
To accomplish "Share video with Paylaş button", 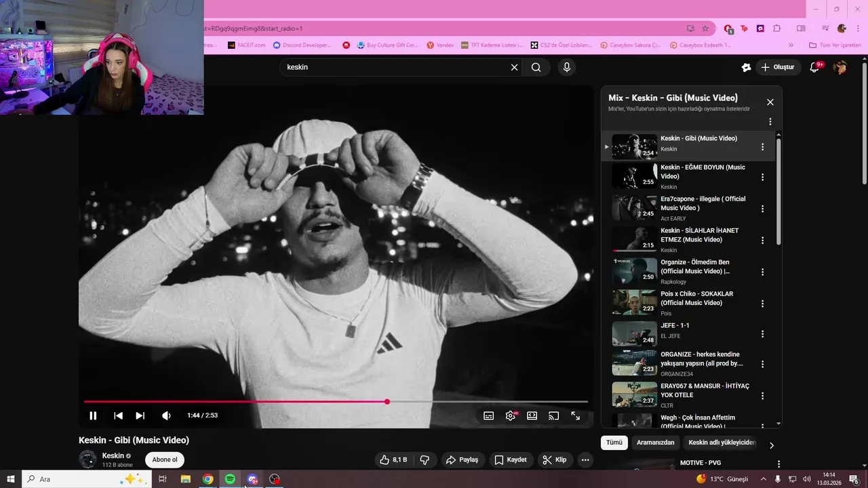I will coord(462,460).
